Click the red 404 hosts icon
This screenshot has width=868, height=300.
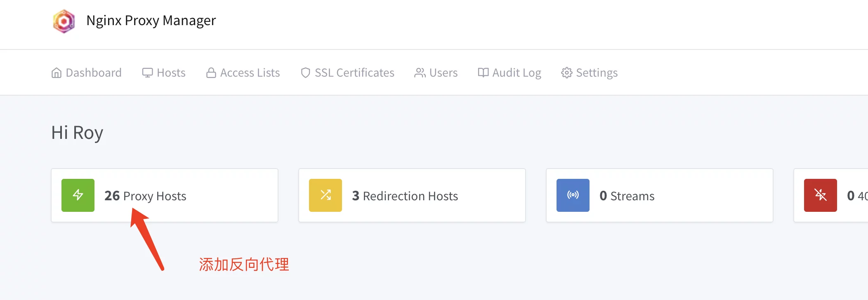click(x=821, y=195)
